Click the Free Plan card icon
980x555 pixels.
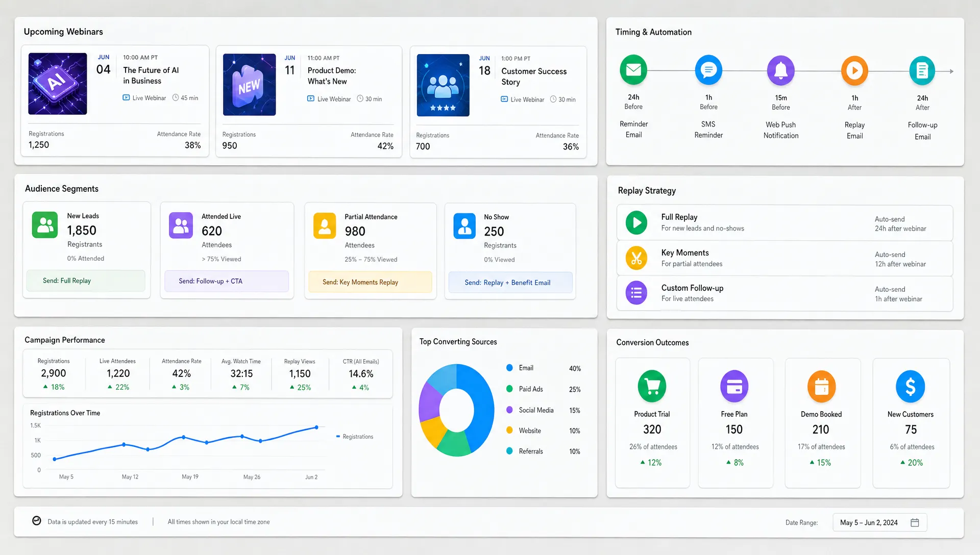click(734, 386)
